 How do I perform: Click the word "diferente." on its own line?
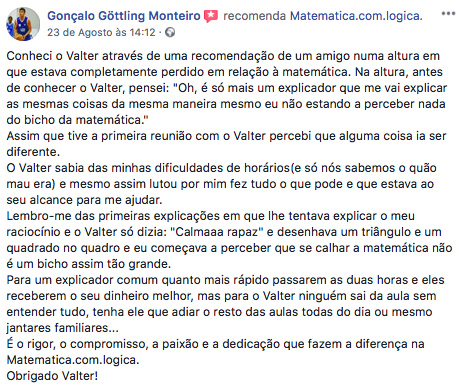[33, 152]
